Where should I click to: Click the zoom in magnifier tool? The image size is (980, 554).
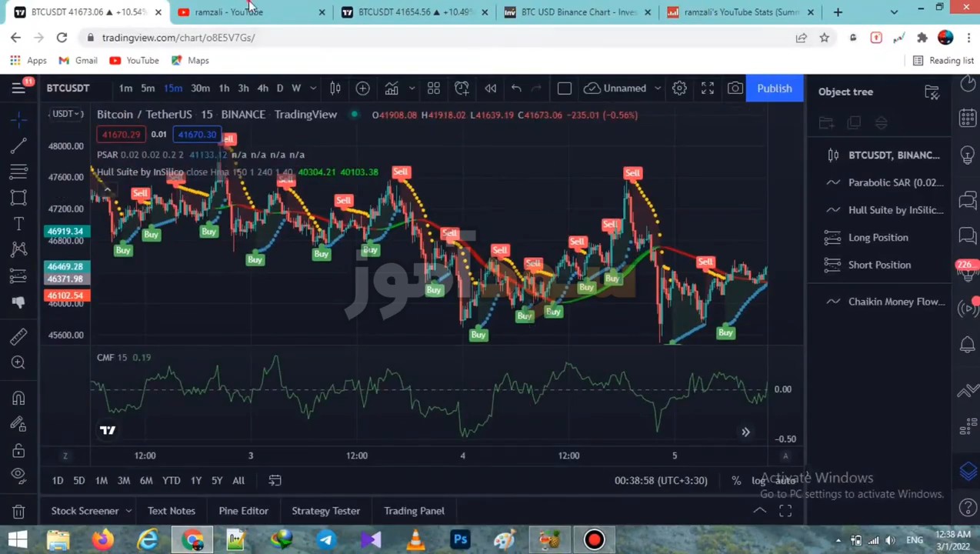click(x=18, y=362)
